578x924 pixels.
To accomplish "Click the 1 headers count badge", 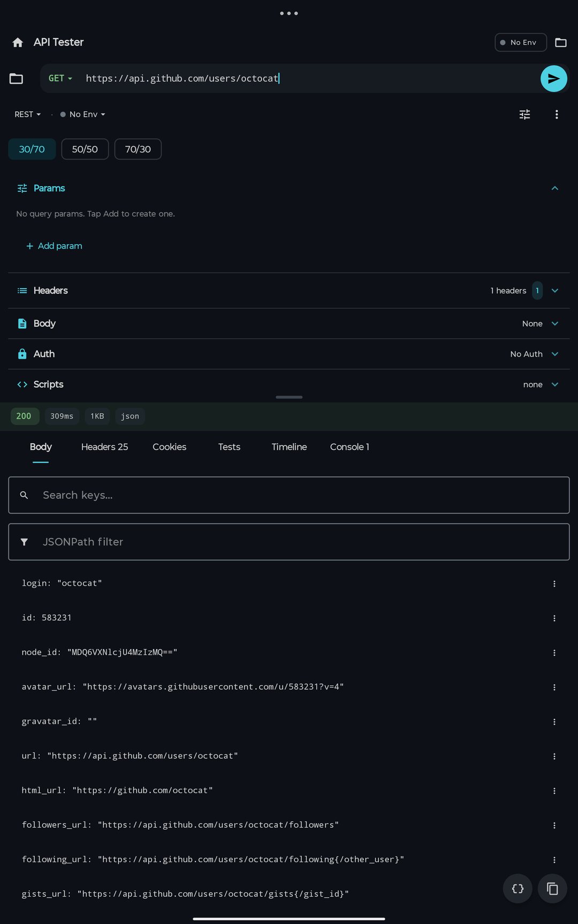I will 537,290.
